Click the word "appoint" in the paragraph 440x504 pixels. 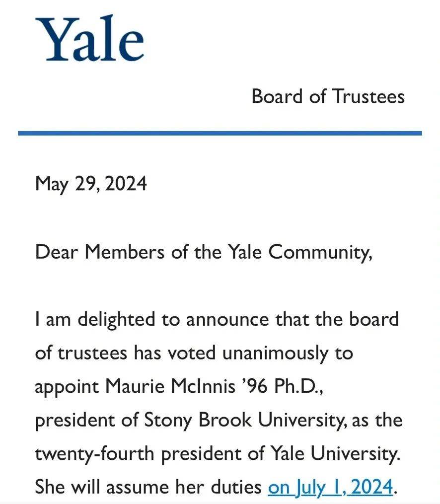coord(67,387)
